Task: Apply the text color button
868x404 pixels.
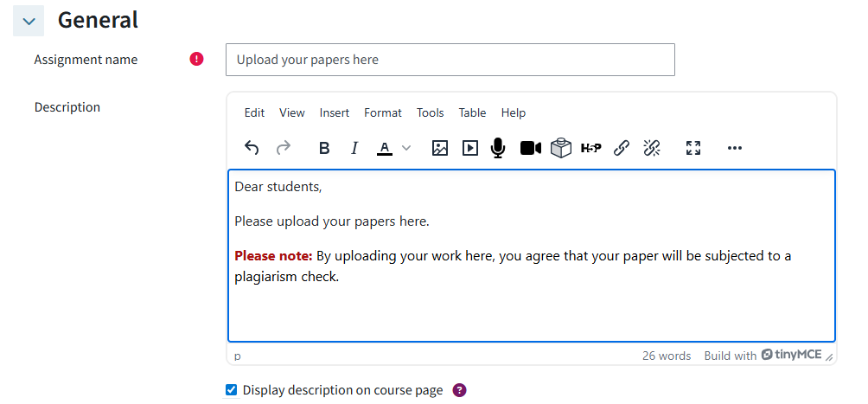Action: [x=385, y=148]
